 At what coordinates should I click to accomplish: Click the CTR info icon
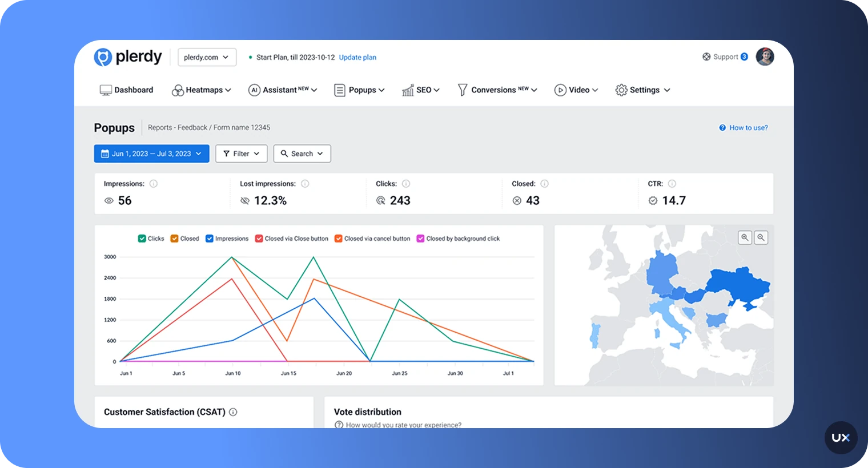pos(672,184)
